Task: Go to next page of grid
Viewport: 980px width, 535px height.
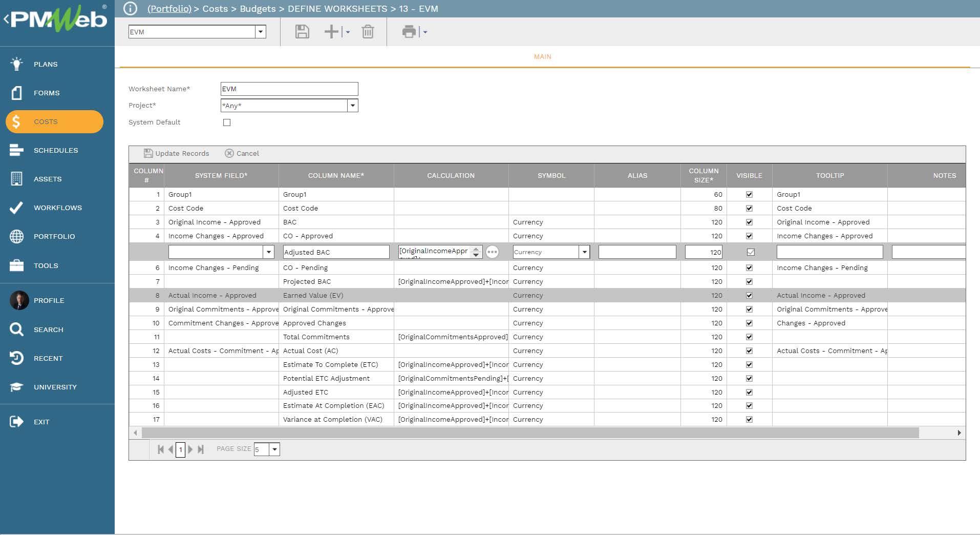Action: coord(190,449)
